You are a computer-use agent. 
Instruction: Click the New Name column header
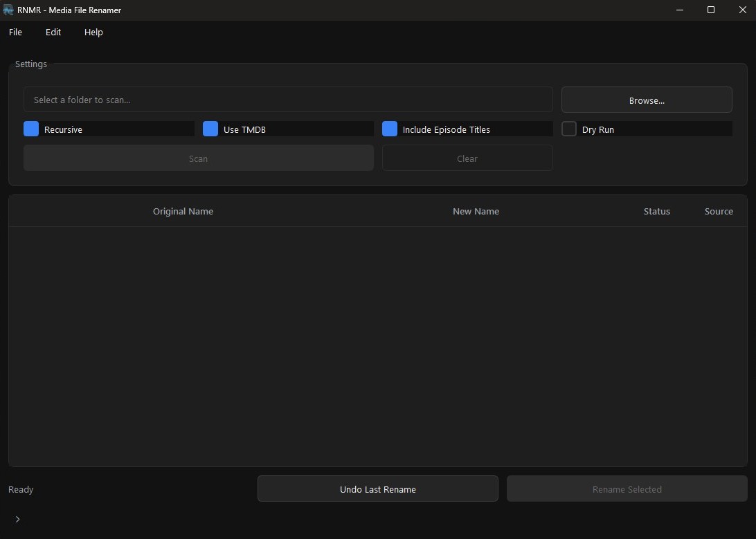pos(476,211)
